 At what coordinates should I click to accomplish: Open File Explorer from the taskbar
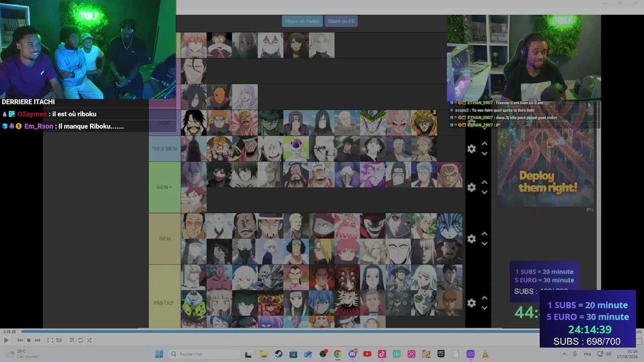[264, 354]
